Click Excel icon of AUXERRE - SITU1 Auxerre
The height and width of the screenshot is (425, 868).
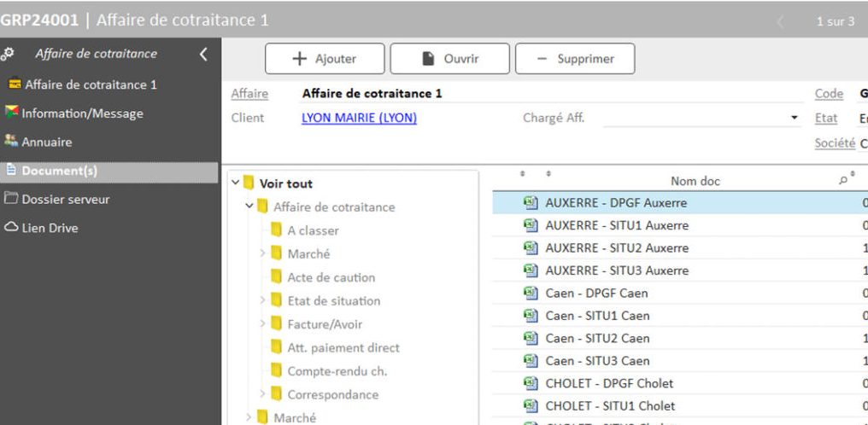pos(531,225)
